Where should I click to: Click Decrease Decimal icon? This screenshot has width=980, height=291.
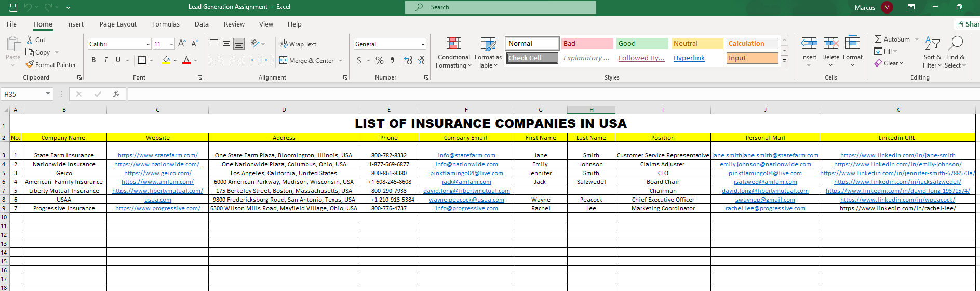[421, 60]
